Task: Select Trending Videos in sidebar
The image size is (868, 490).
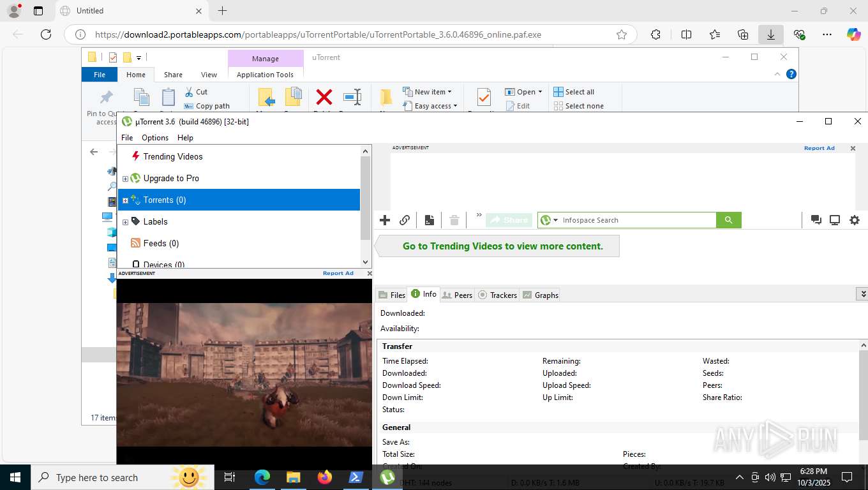Action: pos(173,156)
